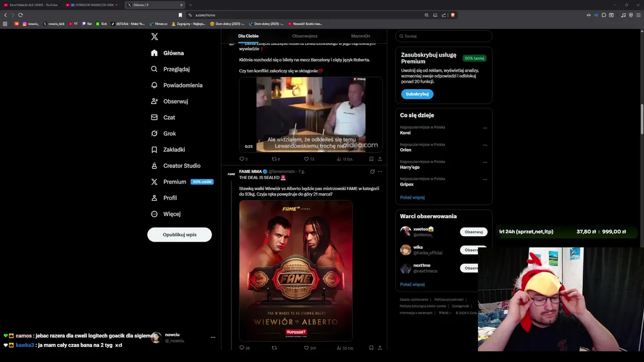
Task: Open the Obserwuj sidebar item
Action: coord(169,101)
